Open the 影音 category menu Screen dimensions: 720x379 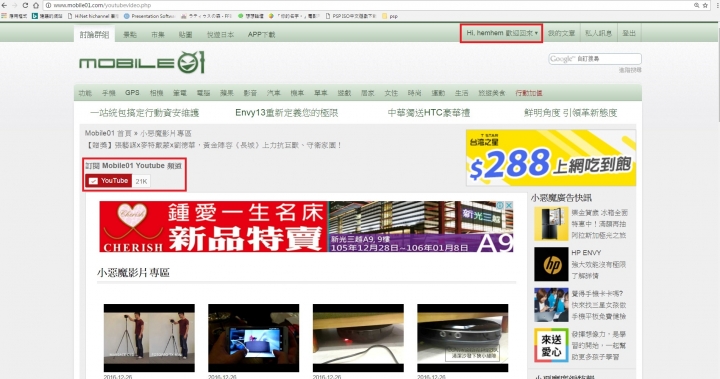[250, 93]
